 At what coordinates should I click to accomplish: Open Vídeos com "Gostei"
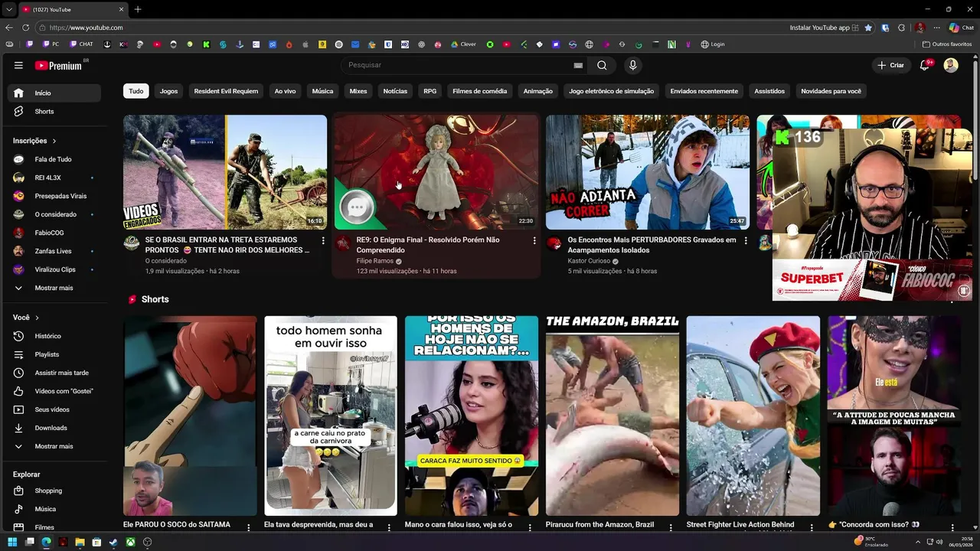tap(54, 391)
